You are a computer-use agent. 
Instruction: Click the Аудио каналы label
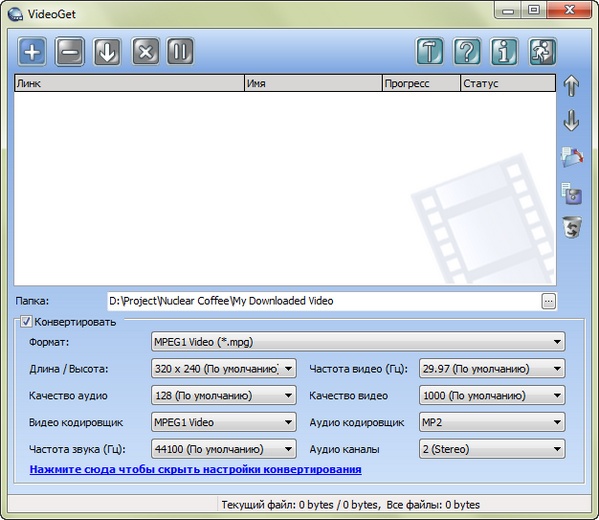click(x=344, y=449)
